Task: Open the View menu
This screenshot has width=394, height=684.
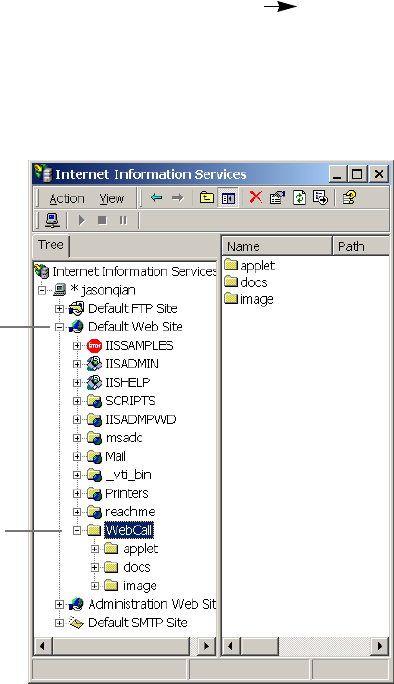Action: [112, 199]
